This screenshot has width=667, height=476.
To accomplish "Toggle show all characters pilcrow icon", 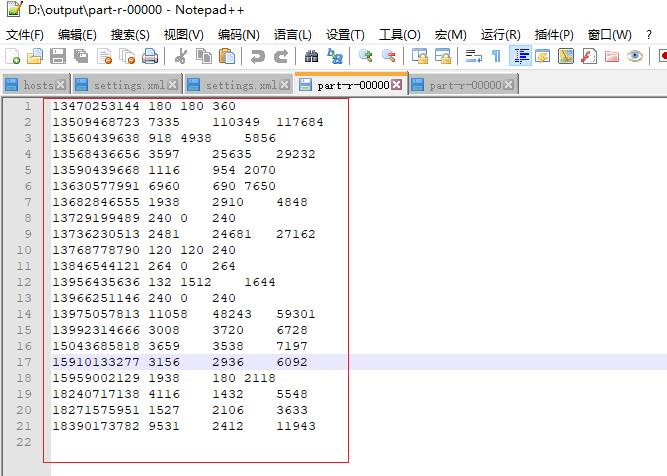I will coord(496,56).
